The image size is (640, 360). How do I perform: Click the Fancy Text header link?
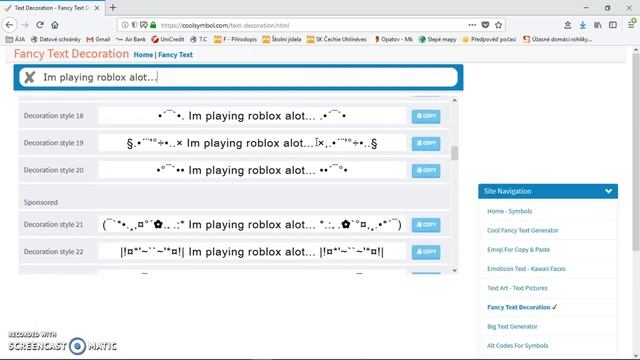(x=175, y=55)
